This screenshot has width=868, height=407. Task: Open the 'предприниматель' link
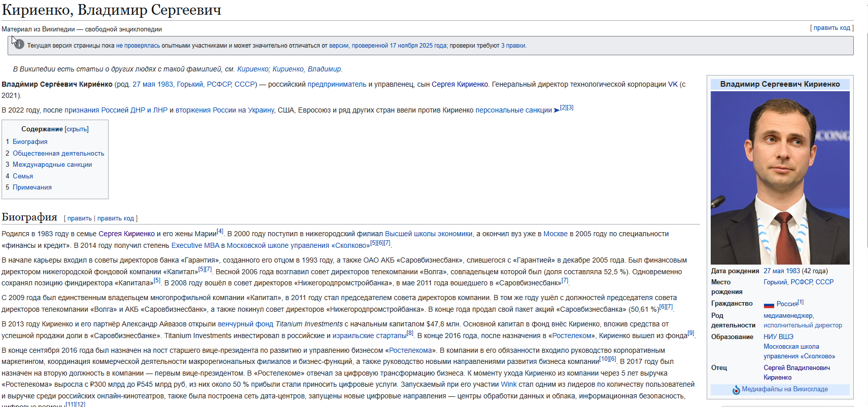337,84
